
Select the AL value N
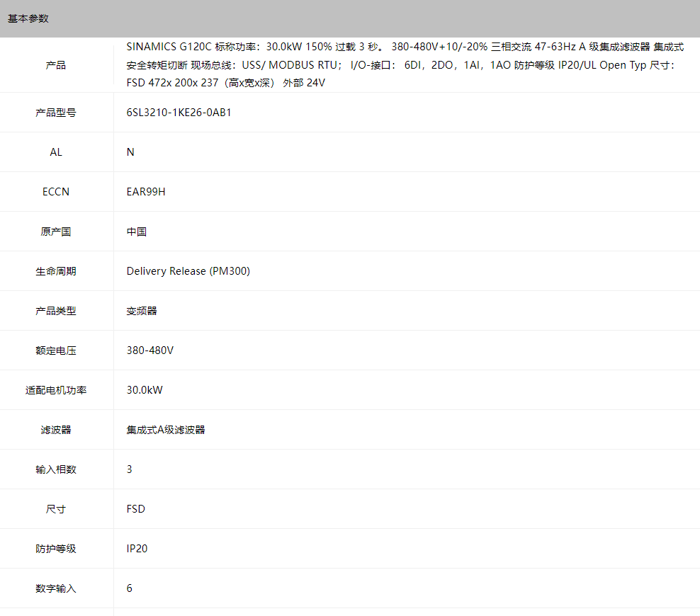tap(130, 152)
